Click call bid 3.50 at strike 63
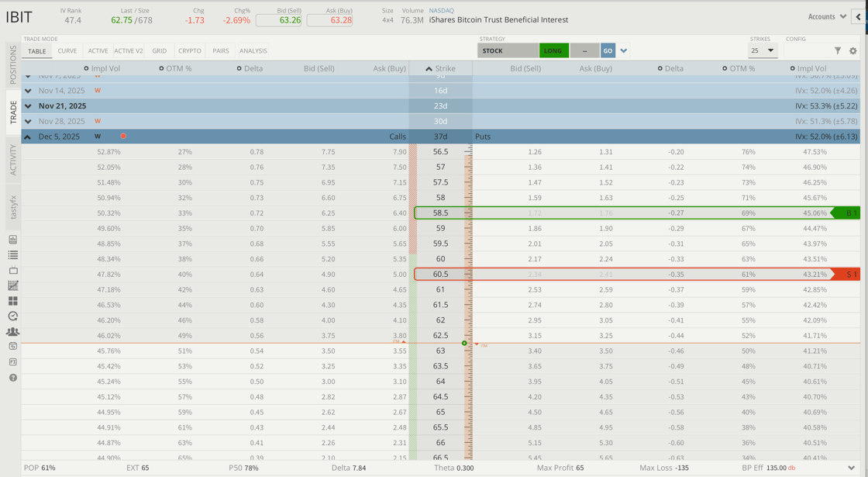 [x=329, y=351]
